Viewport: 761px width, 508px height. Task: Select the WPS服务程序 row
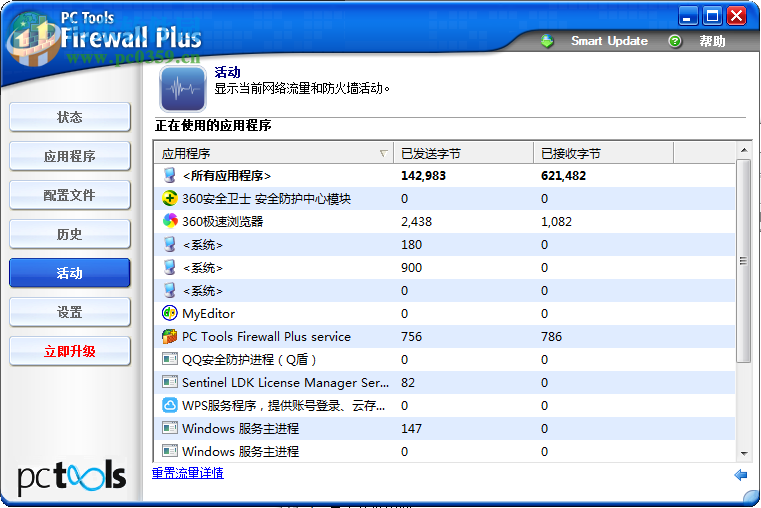(x=445, y=405)
